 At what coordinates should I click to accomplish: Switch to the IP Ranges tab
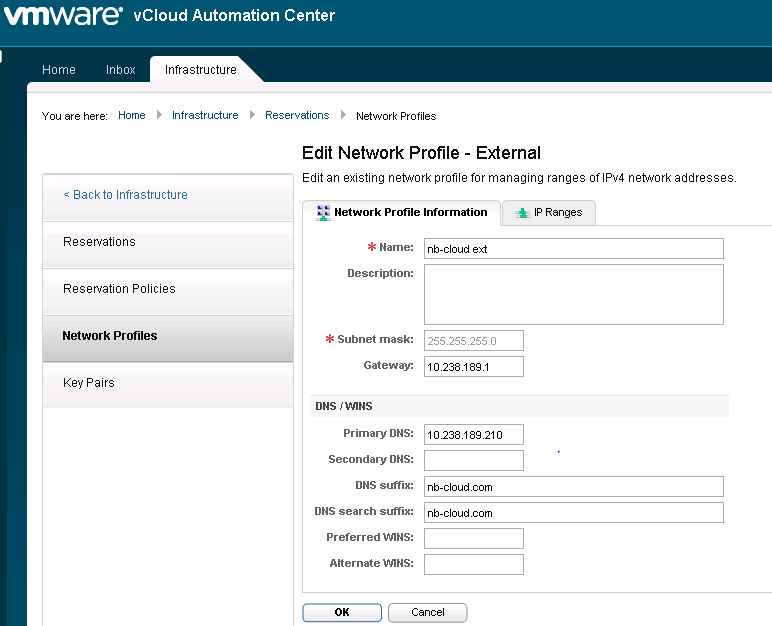[549, 213]
